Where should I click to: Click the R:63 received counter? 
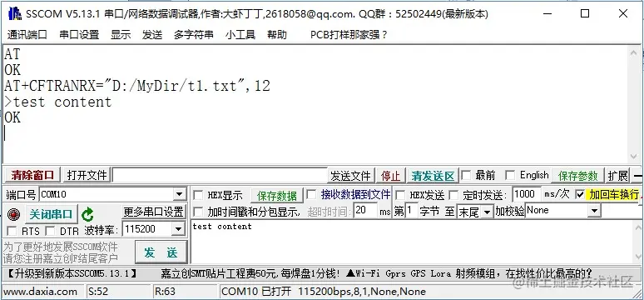coord(165,292)
